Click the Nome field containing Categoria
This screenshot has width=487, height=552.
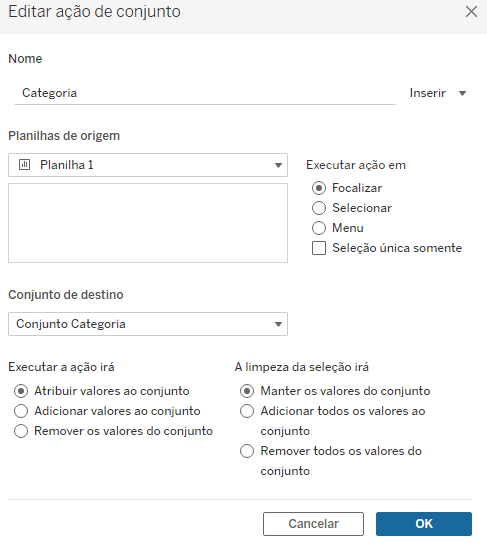pos(205,93)
